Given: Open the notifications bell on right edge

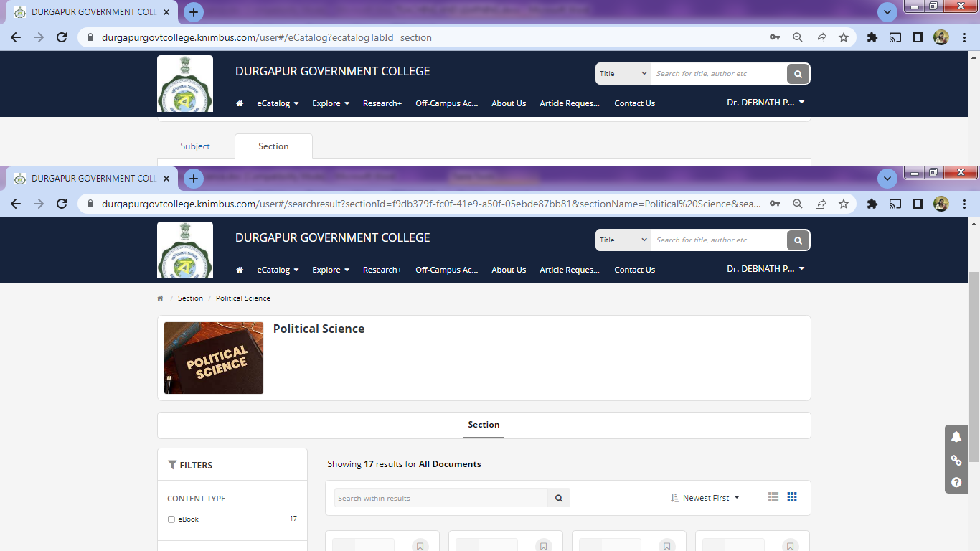Looking at the screenshot, I should [x=956, y=437].
